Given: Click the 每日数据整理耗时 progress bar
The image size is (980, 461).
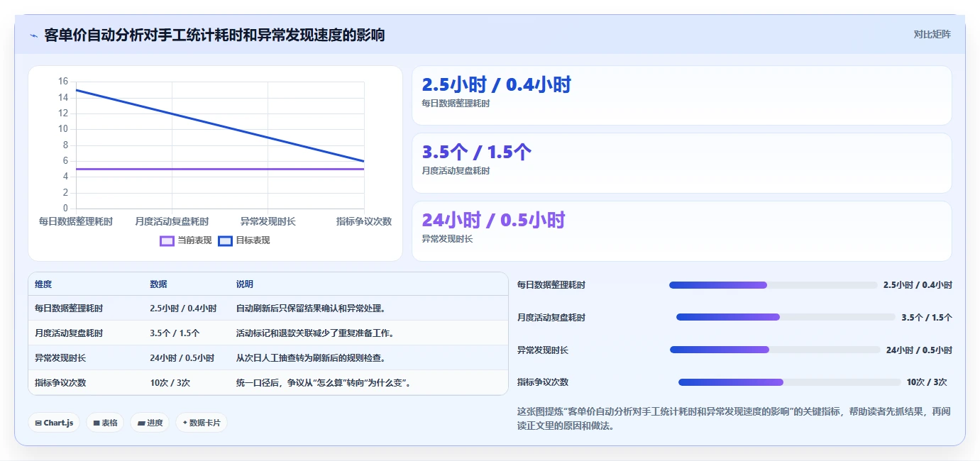Looking at the screenshot, I should [x=773, y=285].
